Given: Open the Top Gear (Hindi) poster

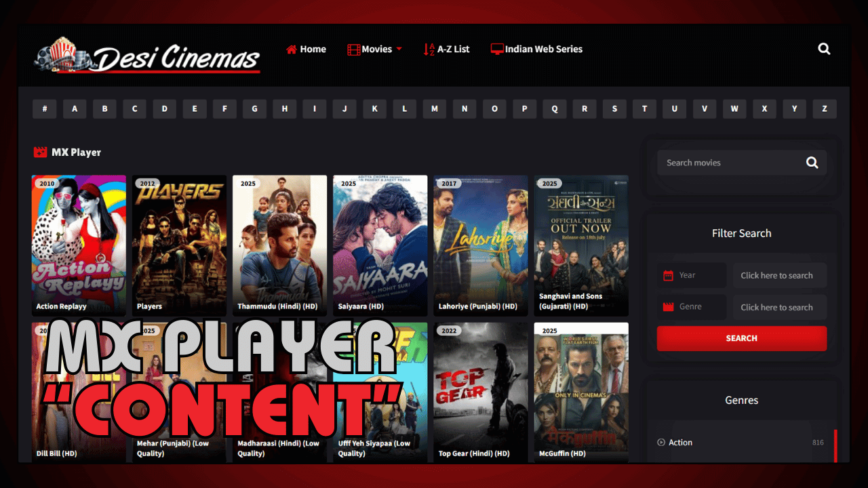Looking at the screenshot, I should (x=481, y=392).
